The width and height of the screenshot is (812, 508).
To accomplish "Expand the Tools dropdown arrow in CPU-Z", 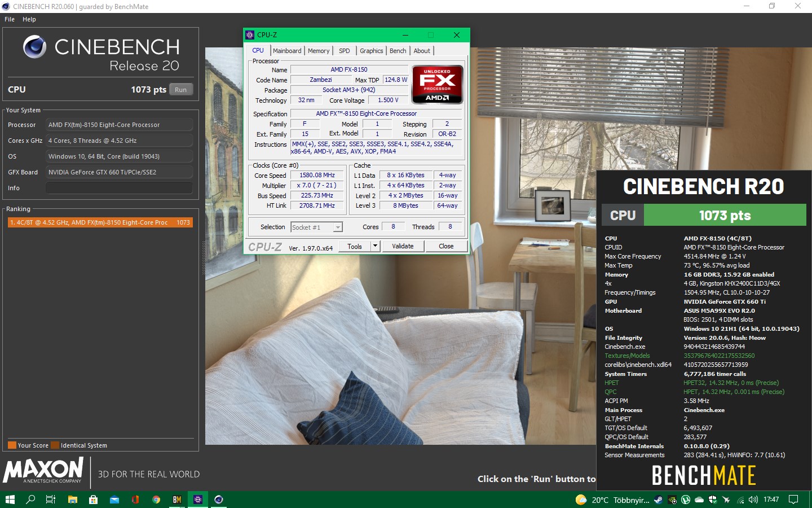I will pyautogui.click(x=375, y=246).
